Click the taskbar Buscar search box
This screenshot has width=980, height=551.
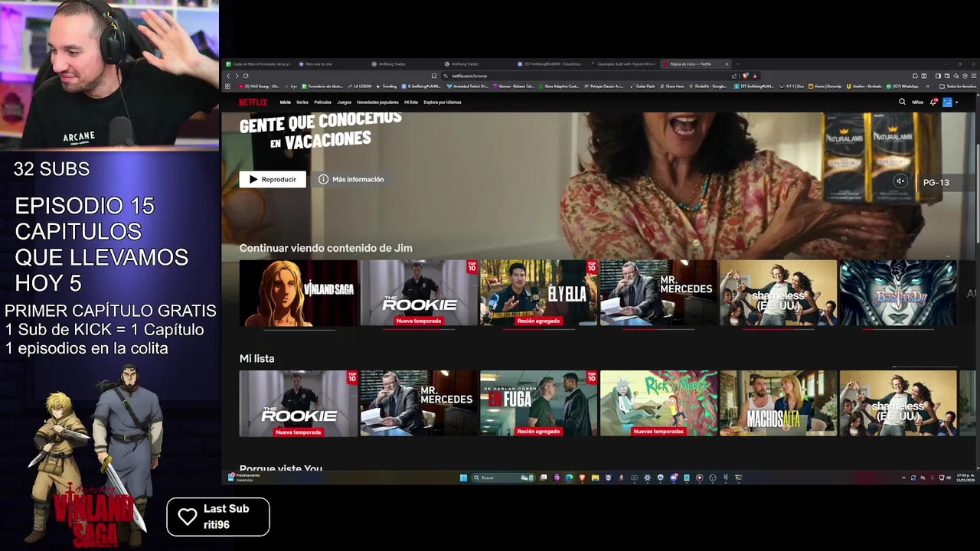[x=503, y=478]
